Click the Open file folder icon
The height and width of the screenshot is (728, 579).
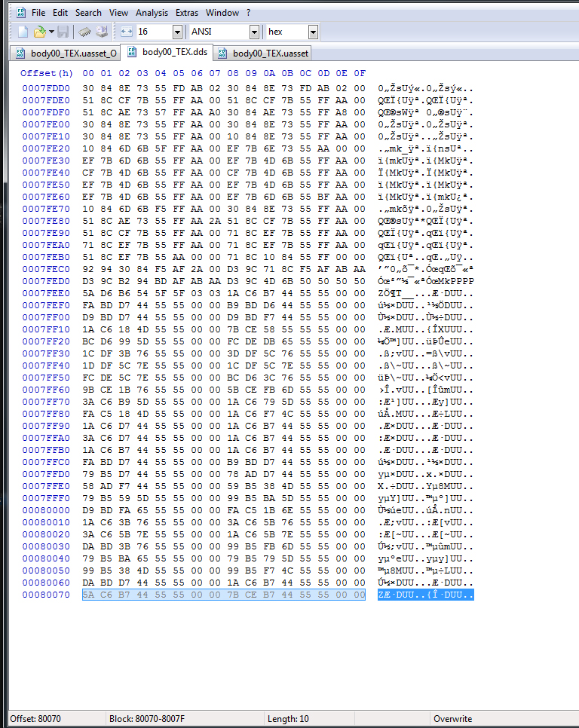39,32
